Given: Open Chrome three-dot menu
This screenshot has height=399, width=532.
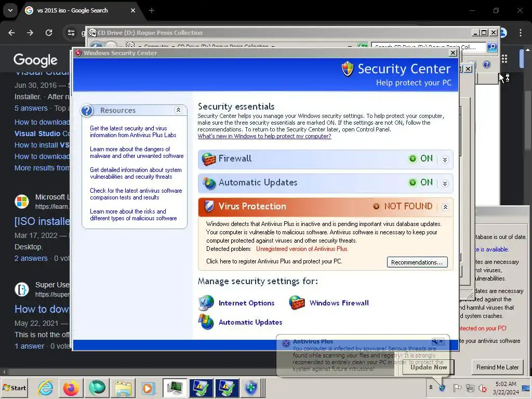Looking at the screenshot, I should [521, 33].
